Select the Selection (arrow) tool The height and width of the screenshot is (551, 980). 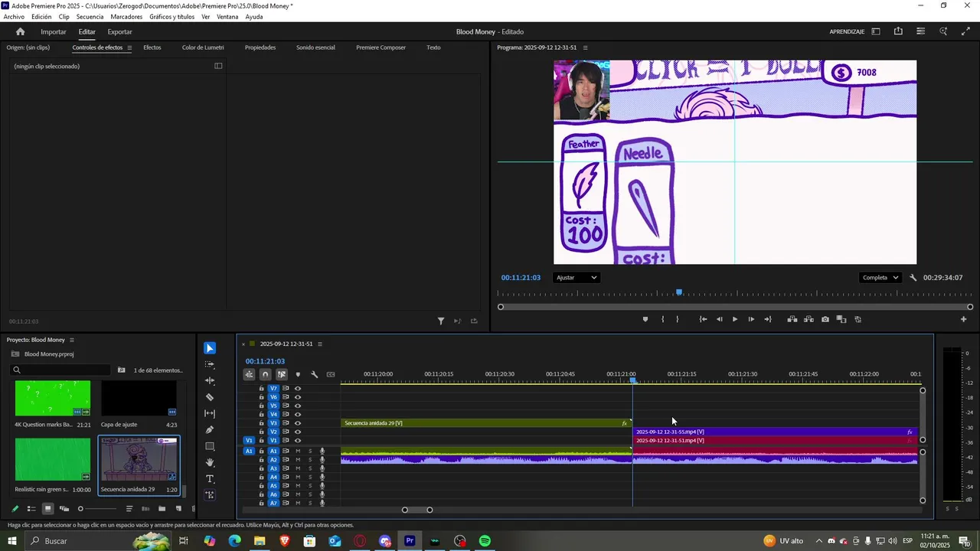(210, 348)
